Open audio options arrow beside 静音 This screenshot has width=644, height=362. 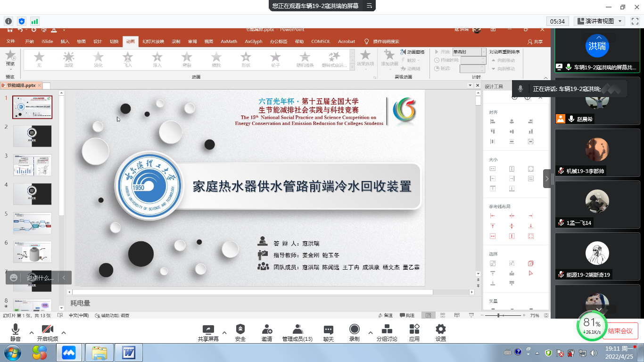coord(32,332)
